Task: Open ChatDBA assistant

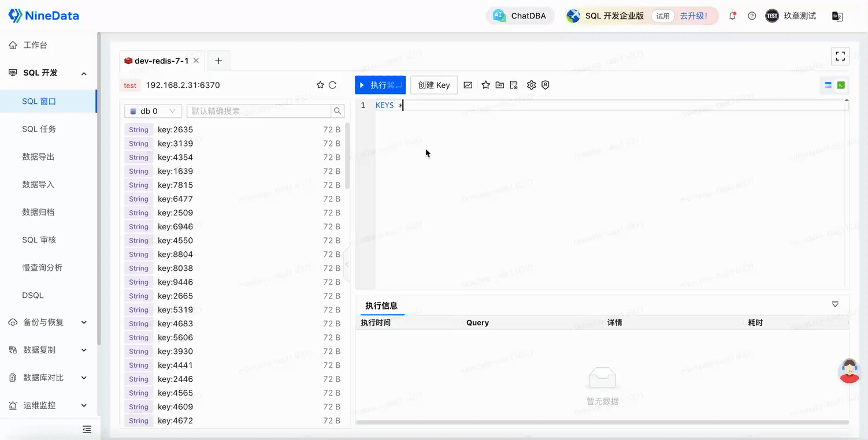Action: [x=520, y=16]
